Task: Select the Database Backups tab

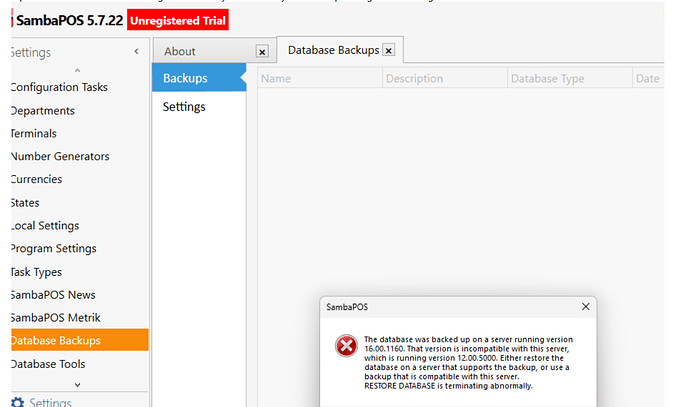Action: tap(333, 50)
